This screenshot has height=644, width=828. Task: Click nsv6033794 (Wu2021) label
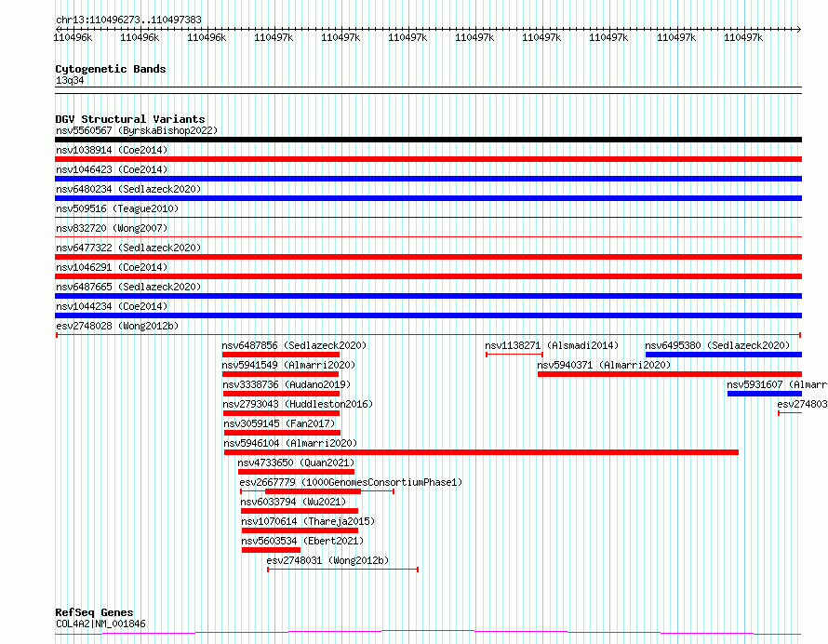pos(293,502)
